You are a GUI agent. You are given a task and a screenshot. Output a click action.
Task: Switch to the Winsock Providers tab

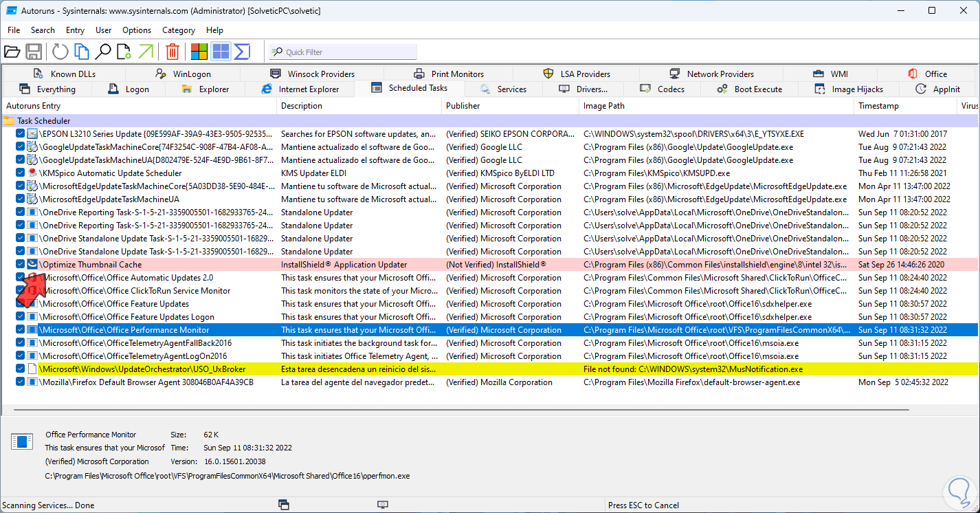[312, 74]
